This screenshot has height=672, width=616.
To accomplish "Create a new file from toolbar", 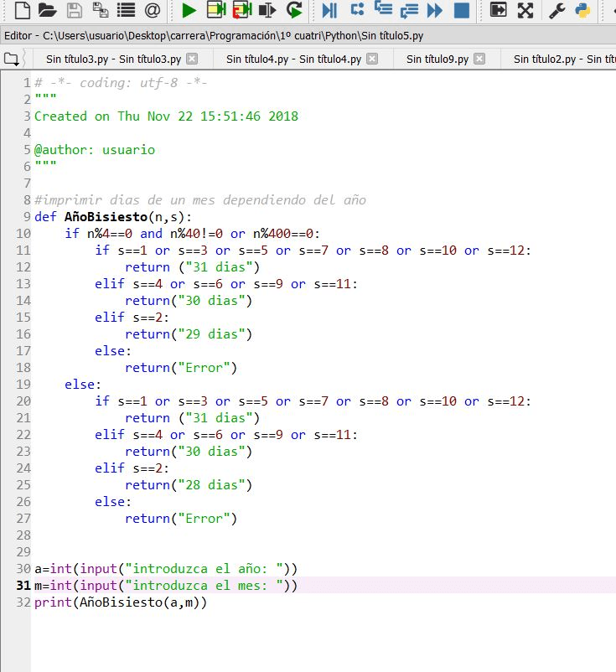I will click(22, 10).
